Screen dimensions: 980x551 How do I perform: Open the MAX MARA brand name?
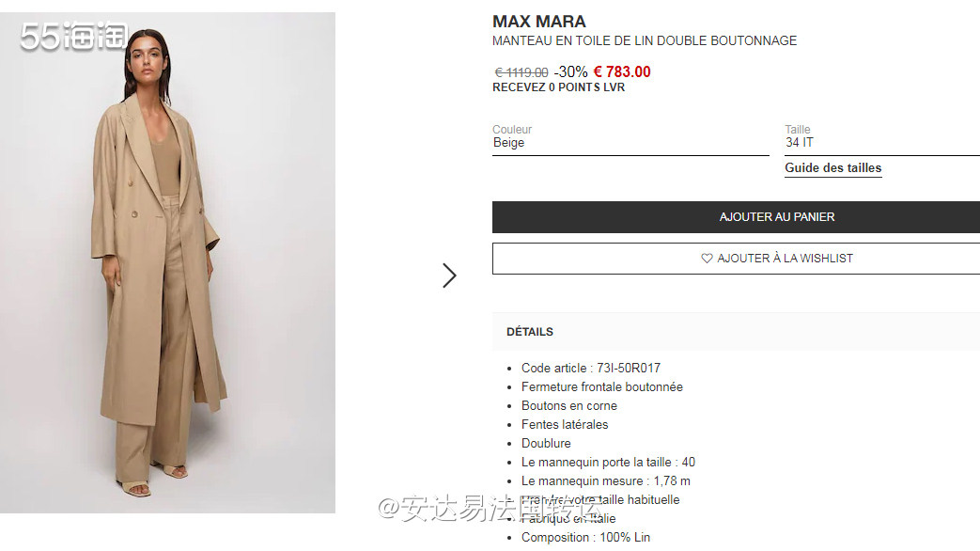pyautogui.click(x=538, y=22)
